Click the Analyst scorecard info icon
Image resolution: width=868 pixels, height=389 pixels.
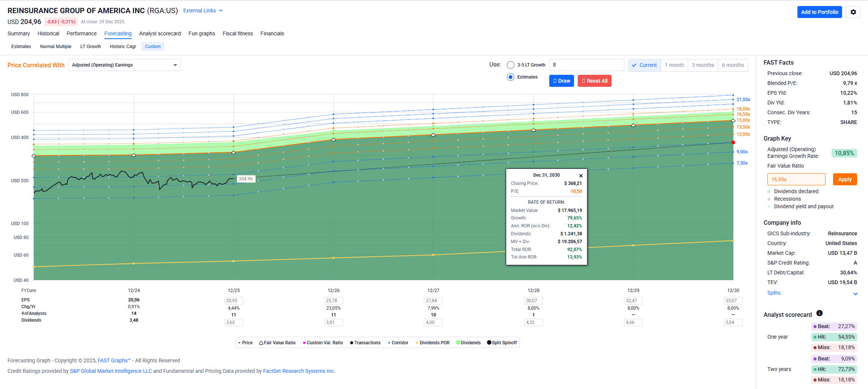[820, 313]
